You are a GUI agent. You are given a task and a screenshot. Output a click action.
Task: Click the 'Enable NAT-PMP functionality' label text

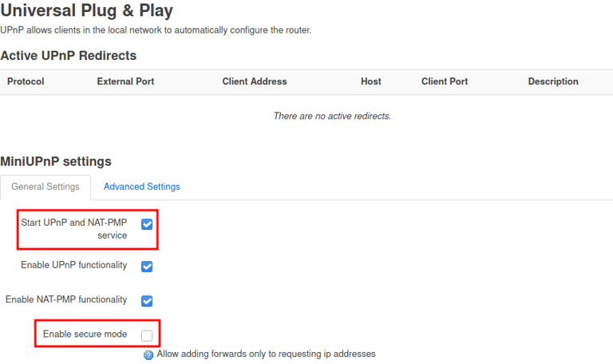tap(66, 300)
